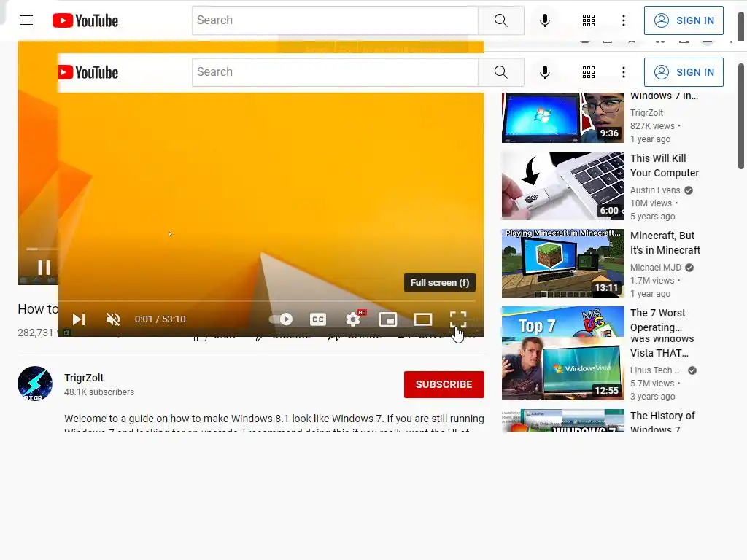Viewport: 747px width, 560px height.
Task: Open The History of Windows 7 title
Action: click(x=662, y=422)
